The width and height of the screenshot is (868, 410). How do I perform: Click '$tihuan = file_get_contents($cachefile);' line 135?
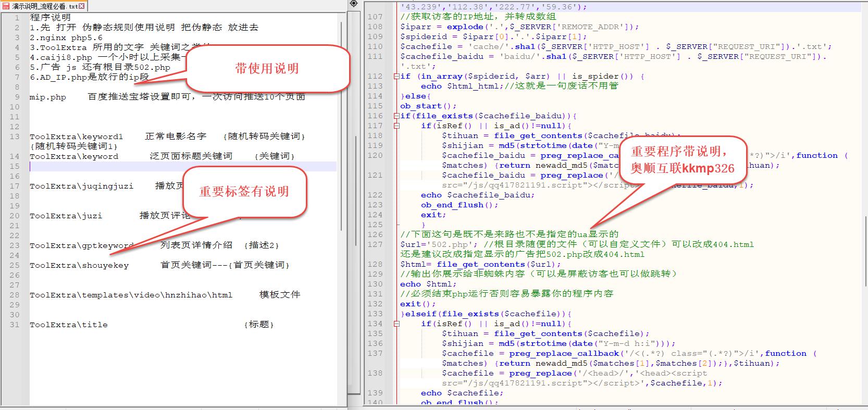[546, 333]
